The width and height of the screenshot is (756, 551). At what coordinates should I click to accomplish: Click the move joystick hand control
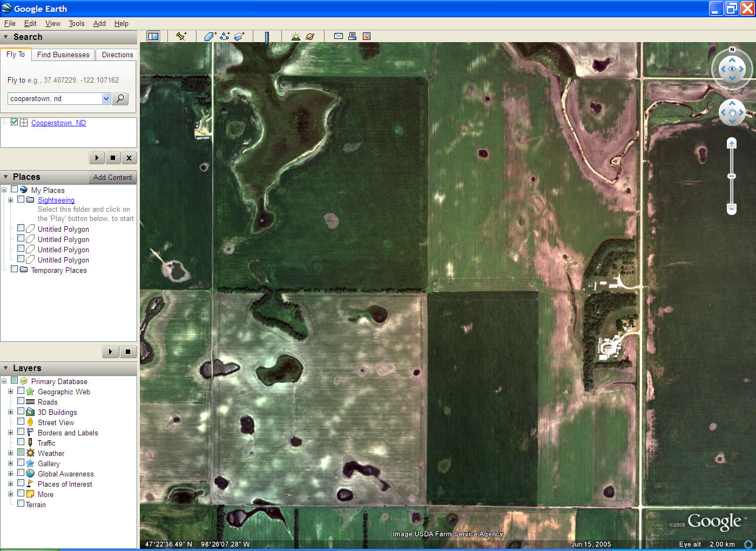click(x=732, y=112)
